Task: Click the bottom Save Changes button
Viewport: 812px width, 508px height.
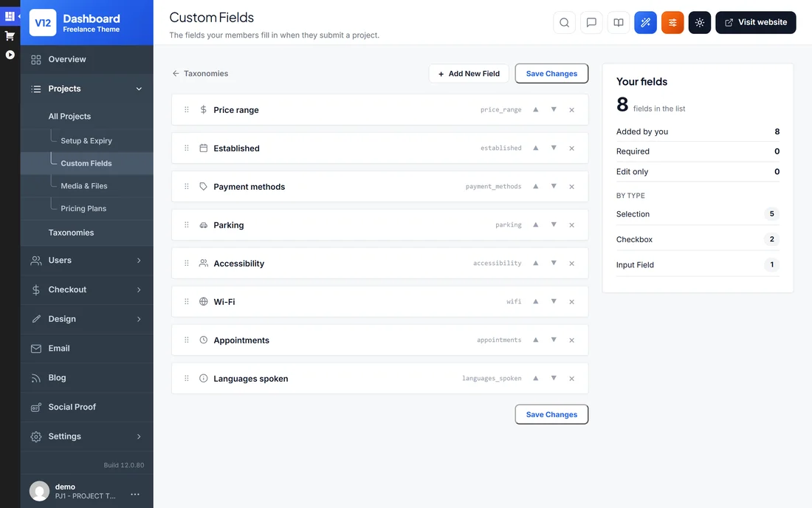Action: click(551, 414)
